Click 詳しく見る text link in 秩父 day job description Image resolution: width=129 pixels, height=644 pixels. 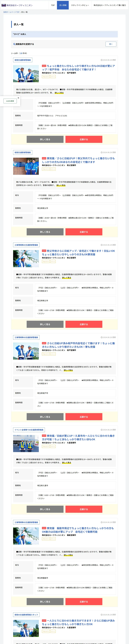click(x=67, y=278)
